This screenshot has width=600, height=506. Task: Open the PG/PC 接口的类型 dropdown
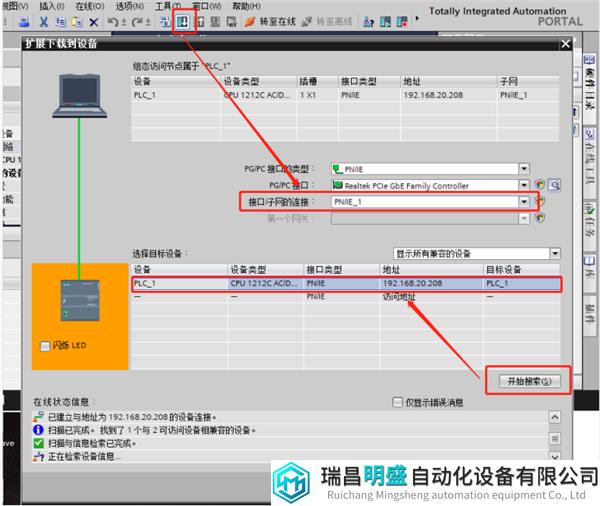click(x=524, y=168)
